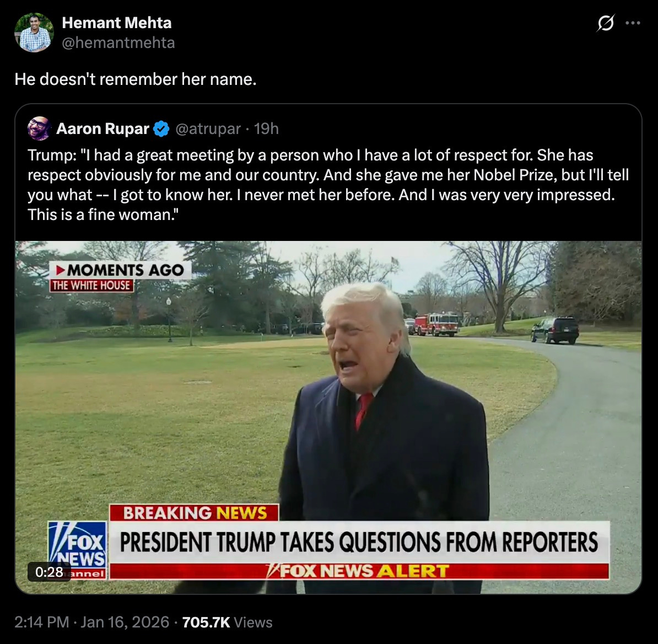Click the Fox News logo in video
658x644 pixels.
(77, 550)
